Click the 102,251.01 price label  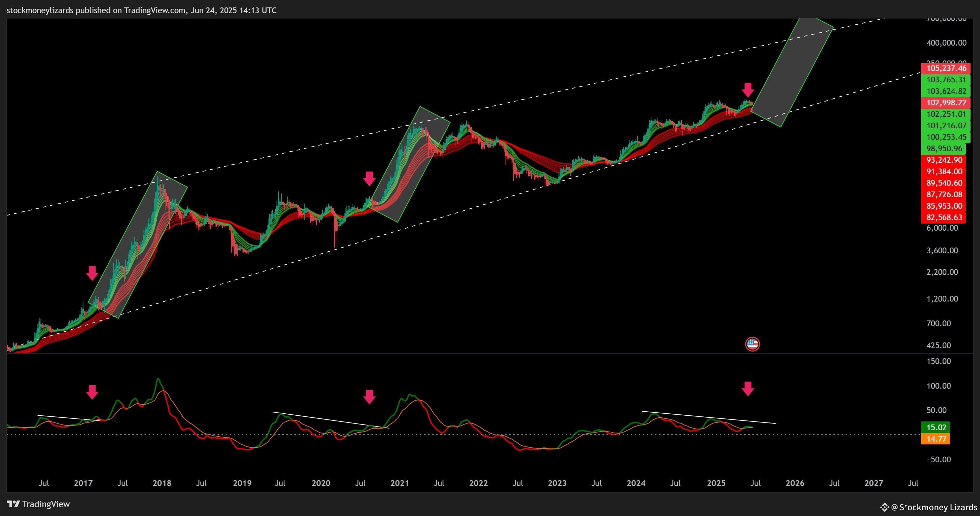point(946,114)
